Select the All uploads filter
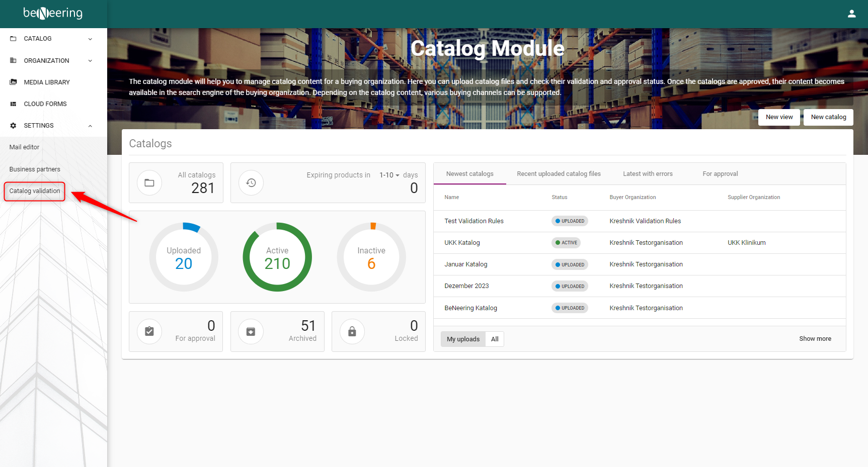 pyautogui.click(x=495, y=339)
